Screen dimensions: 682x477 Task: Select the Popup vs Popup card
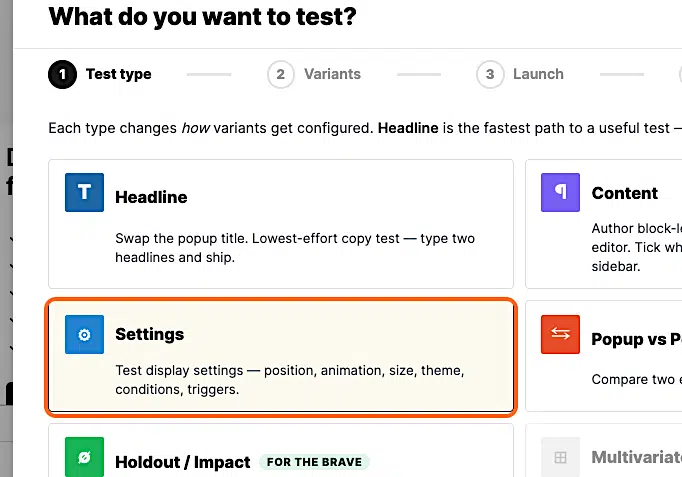pyautogui.click(x=604, y=356)
